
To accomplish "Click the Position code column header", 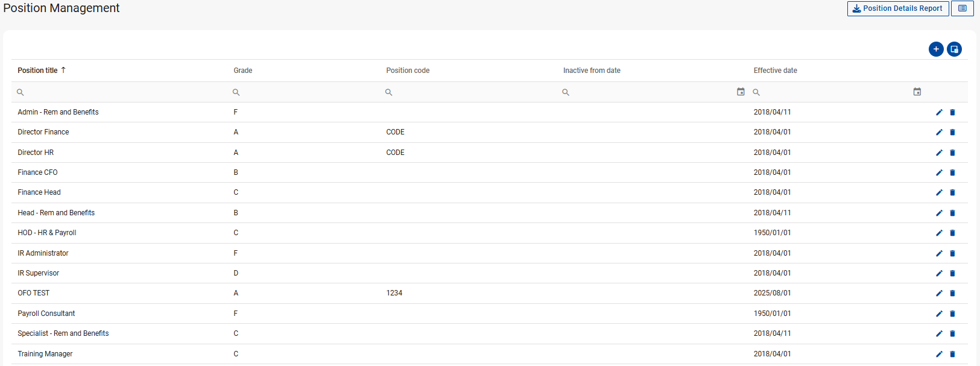I will (x=408, y=71).
